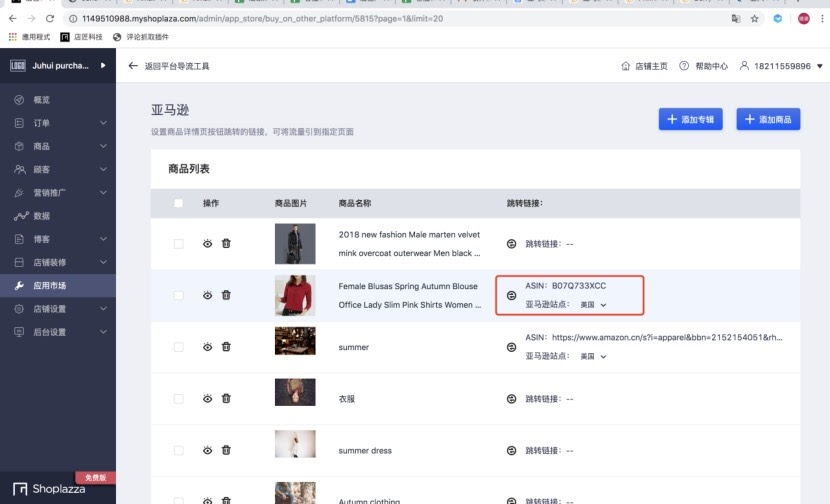The height and width of the screenshot is (504, 830).
Task: Tick the select-all checkbox in the table header
Action: coord(178,203)
